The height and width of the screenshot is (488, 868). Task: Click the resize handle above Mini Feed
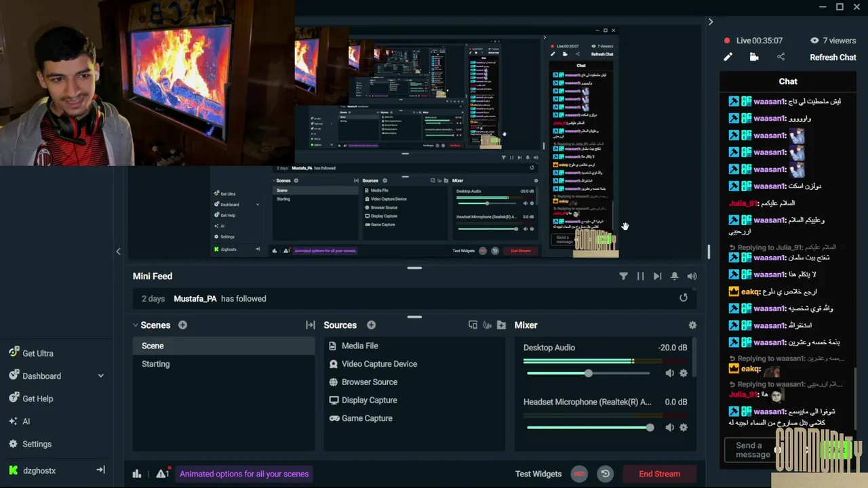414,268
